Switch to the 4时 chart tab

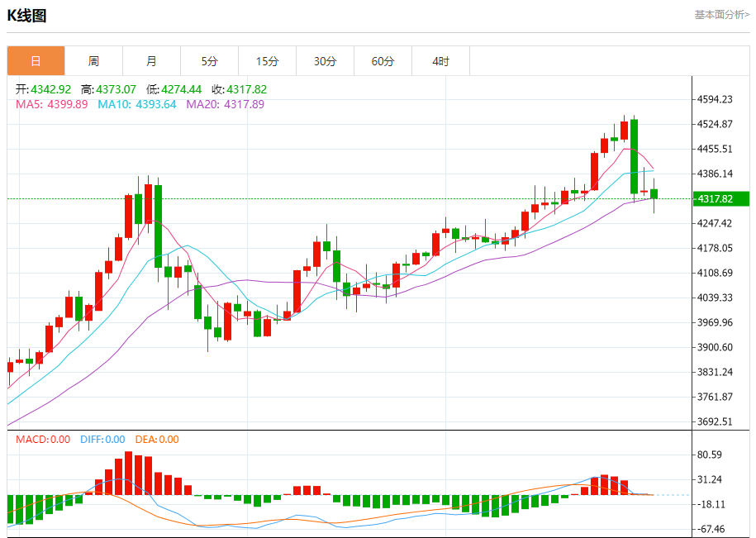tap(440, 61)
